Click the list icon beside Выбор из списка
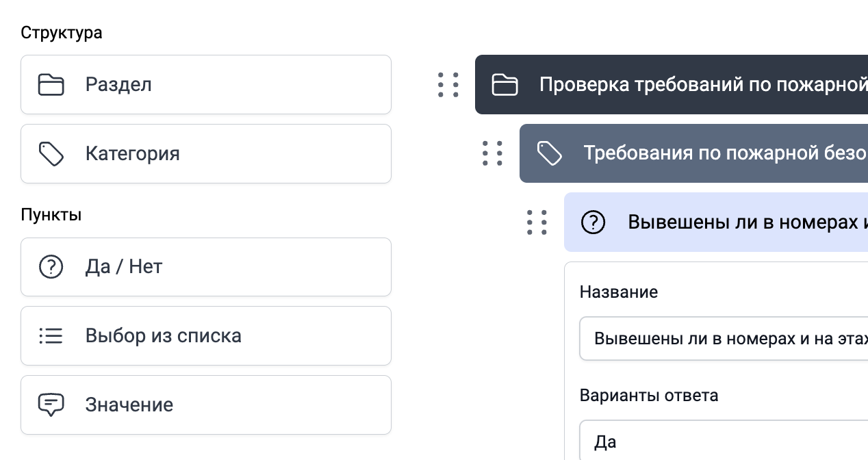This screenshot has height=460, width=868. 51,336
